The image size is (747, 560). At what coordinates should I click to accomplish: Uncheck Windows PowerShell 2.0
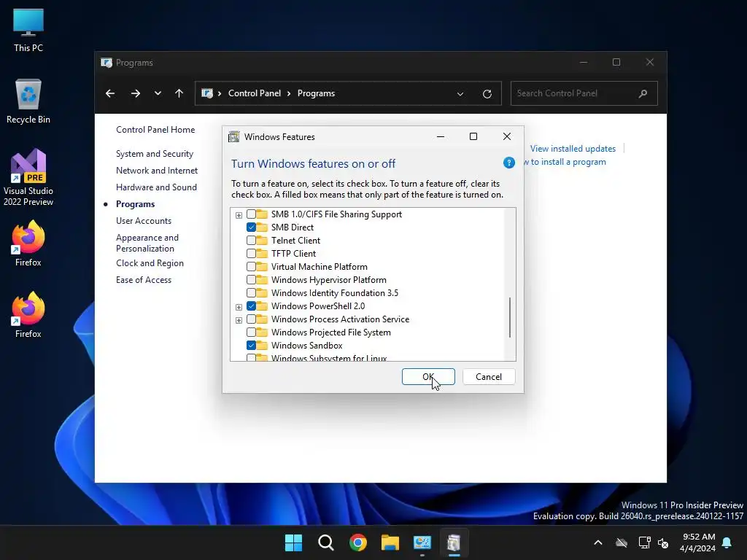coord(251,306)
